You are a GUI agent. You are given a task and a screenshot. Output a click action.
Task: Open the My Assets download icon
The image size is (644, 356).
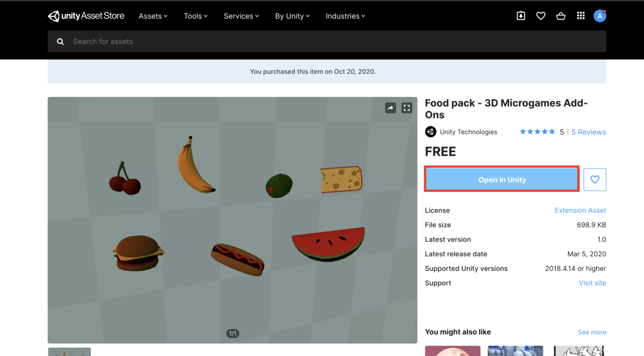[x=521, y=16]
